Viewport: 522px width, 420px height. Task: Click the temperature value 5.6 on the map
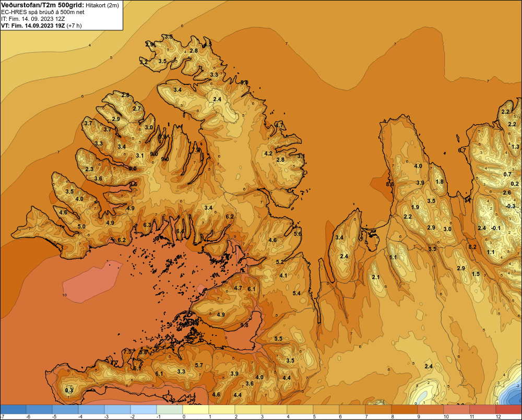pyautogui.click(x=298, y=234)
